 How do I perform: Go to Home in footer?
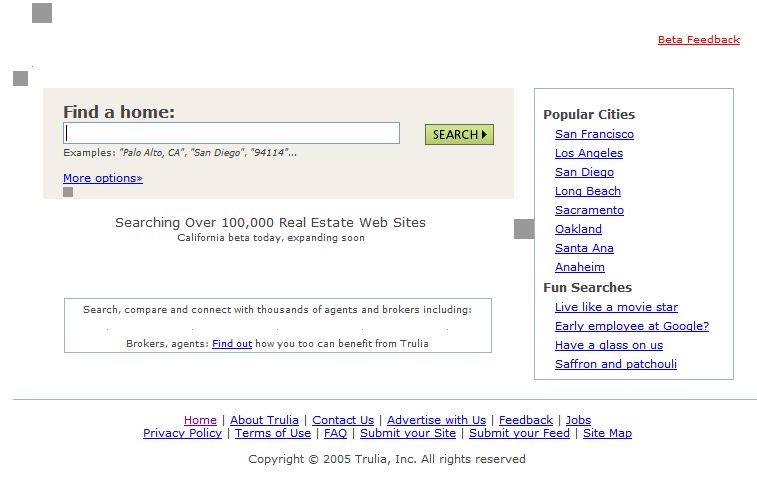(x=200, y=420)
